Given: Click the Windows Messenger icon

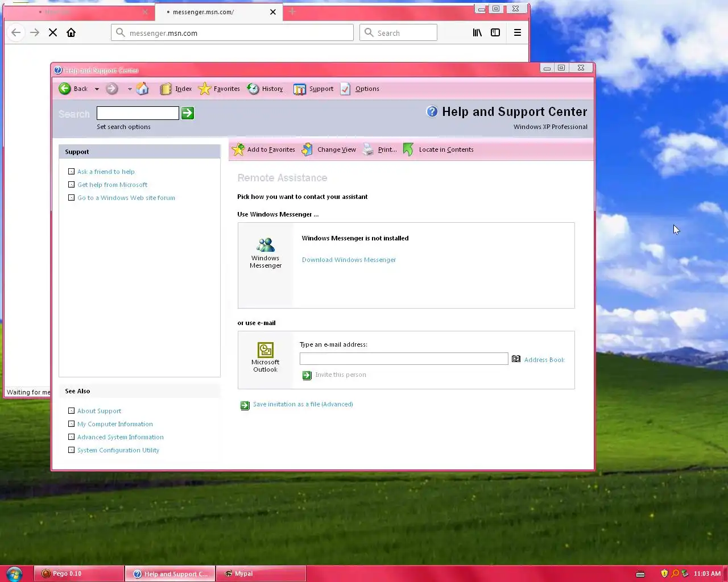Looking at the screenshot, I should point(266,245).
